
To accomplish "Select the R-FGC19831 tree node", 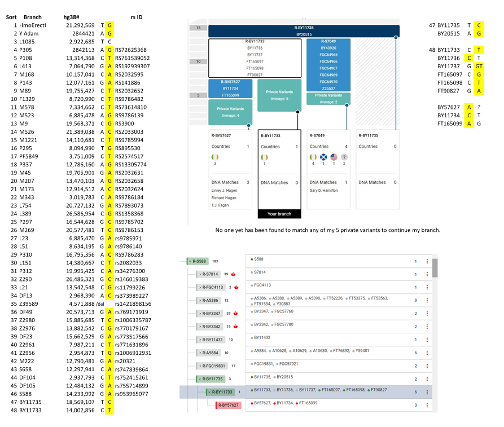I will click(x=212, y=366).
